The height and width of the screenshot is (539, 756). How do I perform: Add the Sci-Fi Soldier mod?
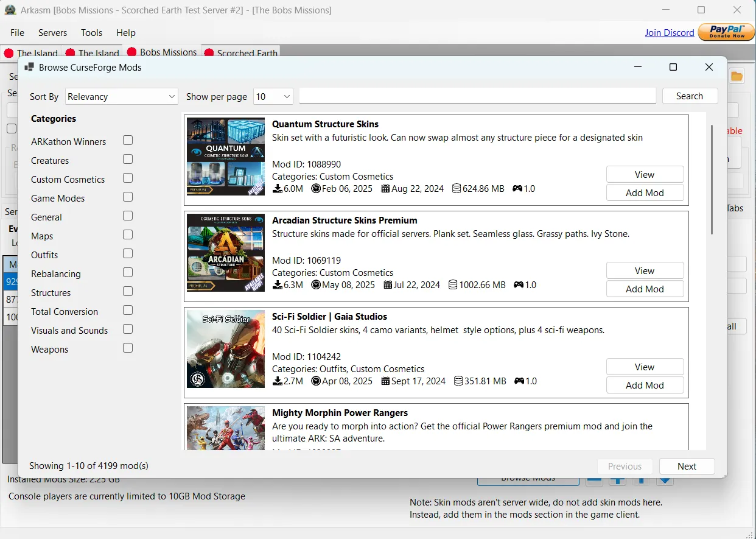[x=645, y=385]
